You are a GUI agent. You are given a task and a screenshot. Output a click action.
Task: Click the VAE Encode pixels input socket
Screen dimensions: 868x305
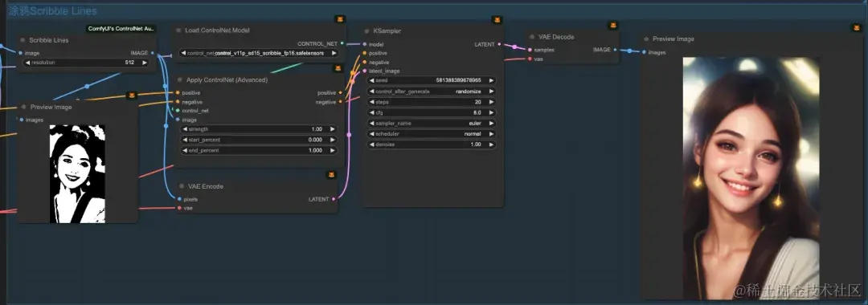pyautogui.click(x=178, y=199)
